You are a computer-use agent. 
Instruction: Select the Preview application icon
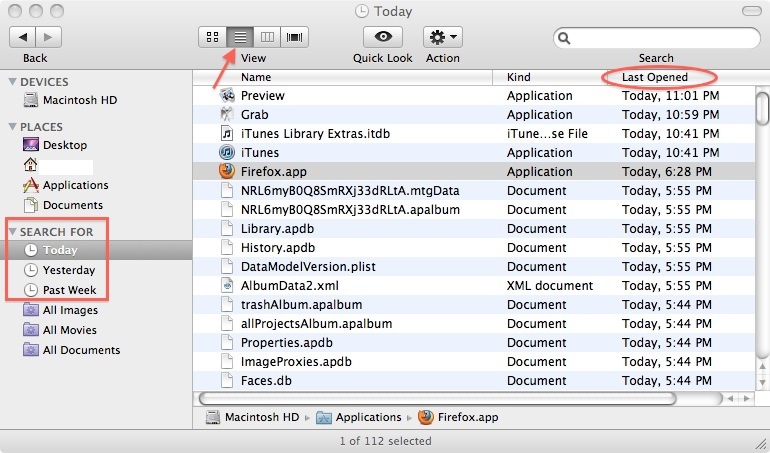pyautogui.click(x=227, y=95)
